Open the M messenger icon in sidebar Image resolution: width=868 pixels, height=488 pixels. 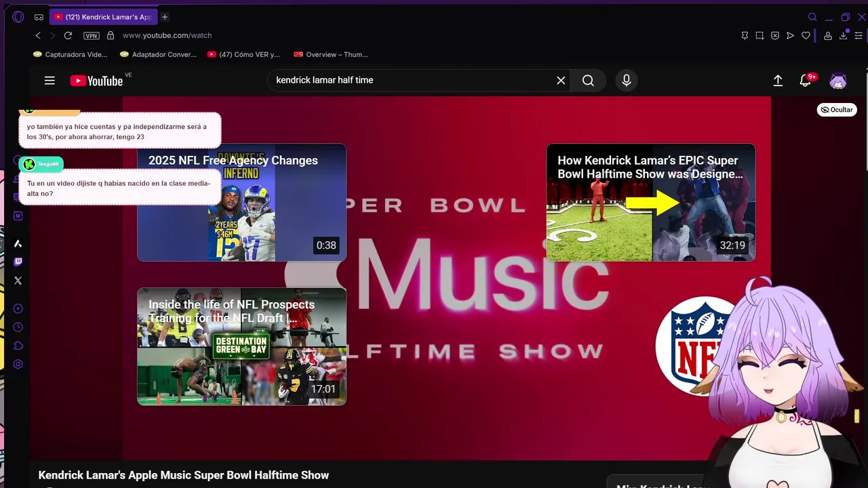[x=18, y=216]
